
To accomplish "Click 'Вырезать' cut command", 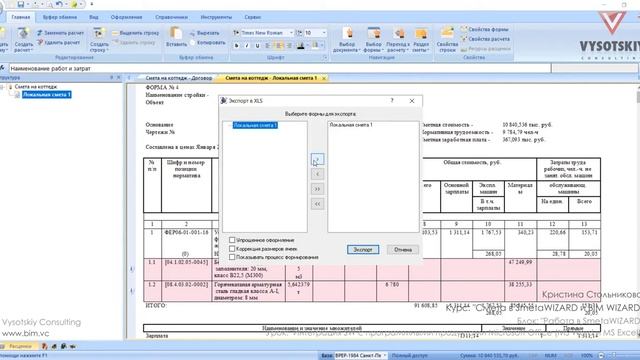I will click(204, 33).
